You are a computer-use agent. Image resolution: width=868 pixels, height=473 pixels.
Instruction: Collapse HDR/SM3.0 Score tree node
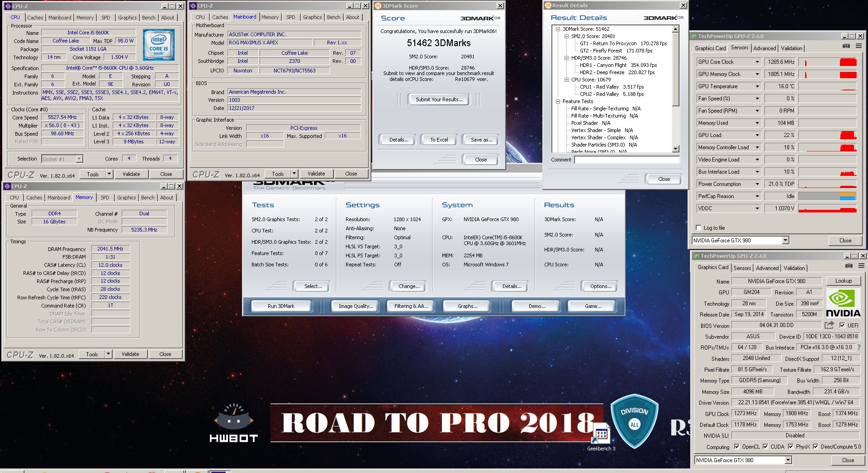pyautogui.click(x=566, y=58)
